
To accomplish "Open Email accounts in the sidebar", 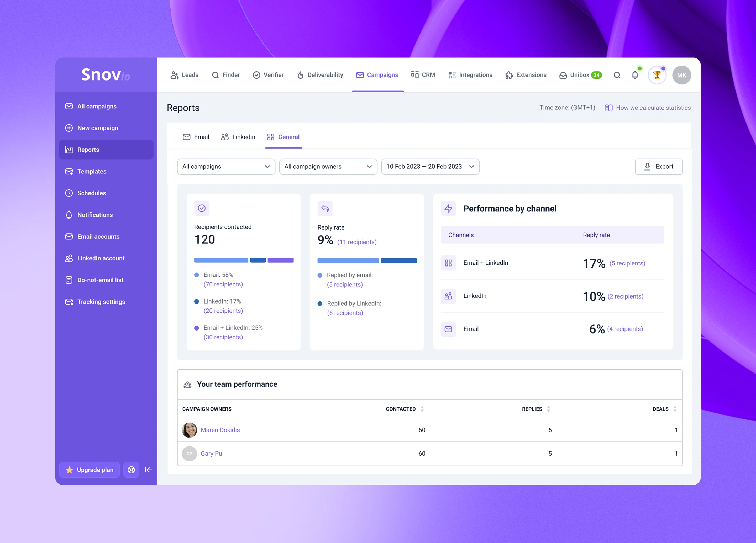I will [x=106, y=237].
